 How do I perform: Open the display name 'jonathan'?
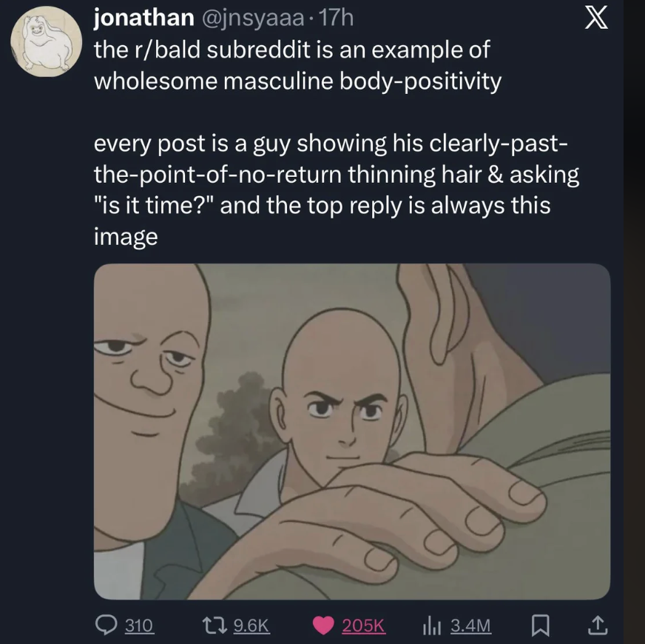pyautogui.click(x=144, y=19)
